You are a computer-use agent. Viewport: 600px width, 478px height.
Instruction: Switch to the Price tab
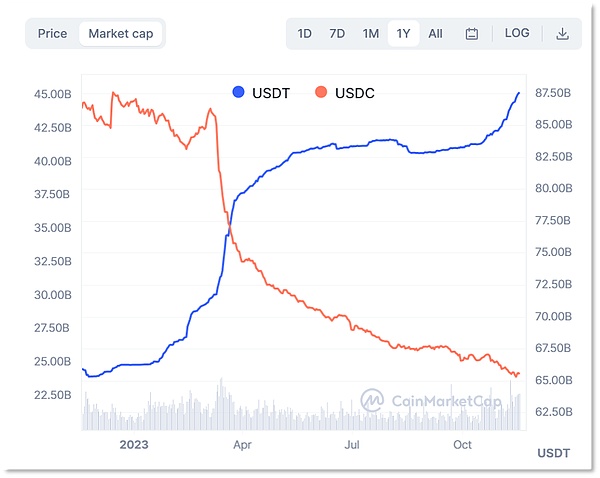[x=52, y=33]
